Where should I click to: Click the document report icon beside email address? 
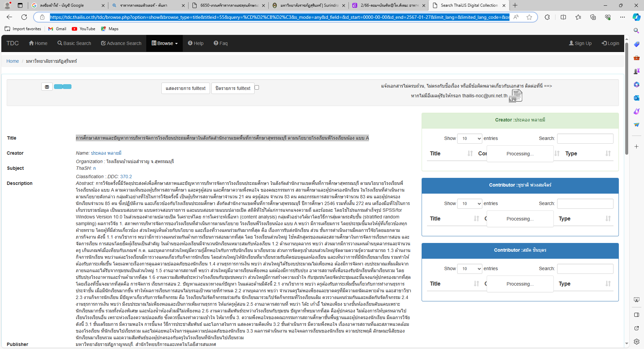(516, 96)
